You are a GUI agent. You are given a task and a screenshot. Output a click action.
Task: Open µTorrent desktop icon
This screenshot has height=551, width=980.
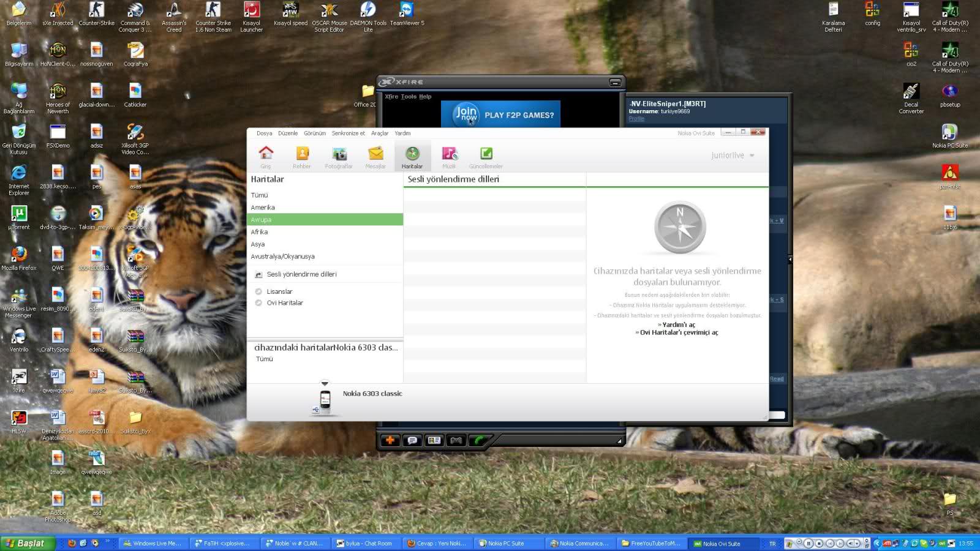click(19, 217)
